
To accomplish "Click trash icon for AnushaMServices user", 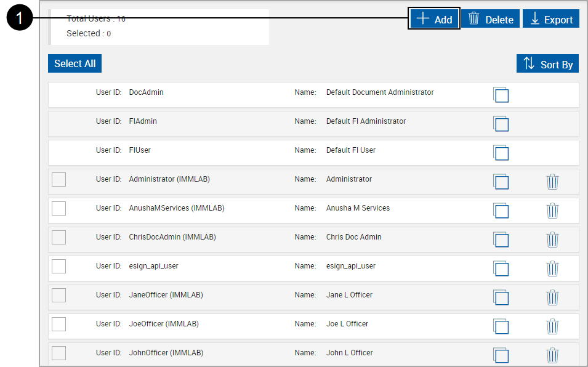I will point(552,211).
